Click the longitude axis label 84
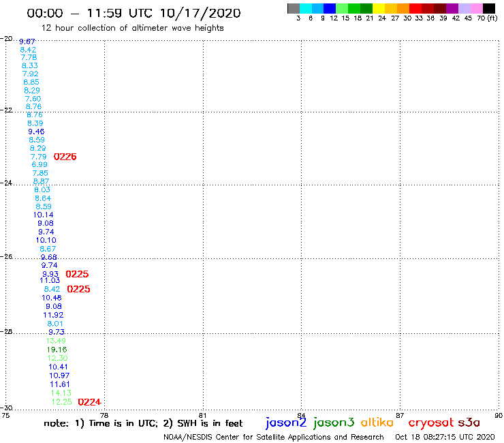 [x=301, y=415]
